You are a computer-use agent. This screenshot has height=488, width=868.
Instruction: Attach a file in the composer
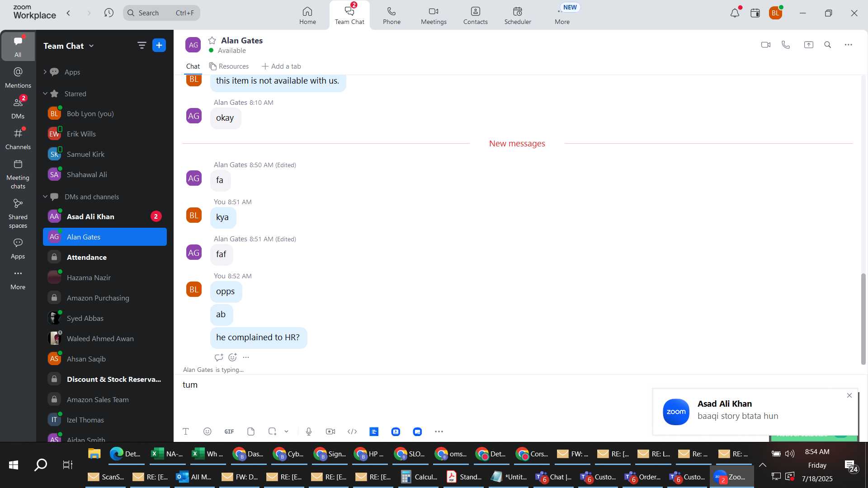point(251,432)
